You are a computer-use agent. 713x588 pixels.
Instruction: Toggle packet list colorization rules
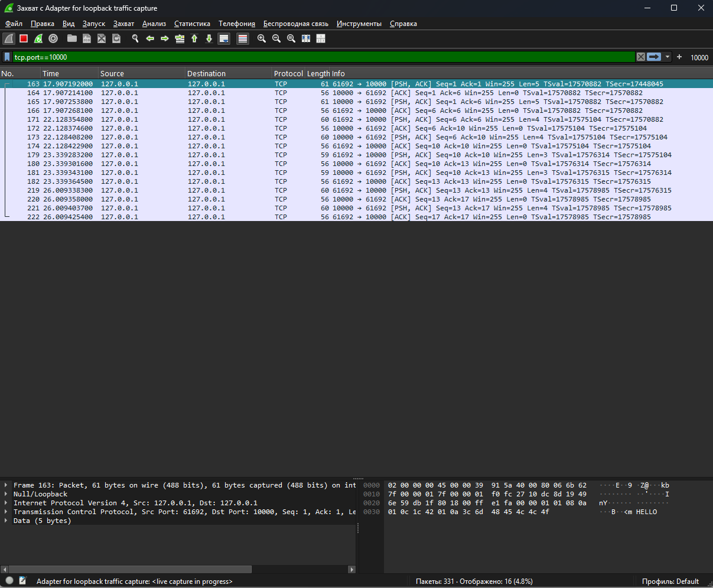click(x=242, y=38)
